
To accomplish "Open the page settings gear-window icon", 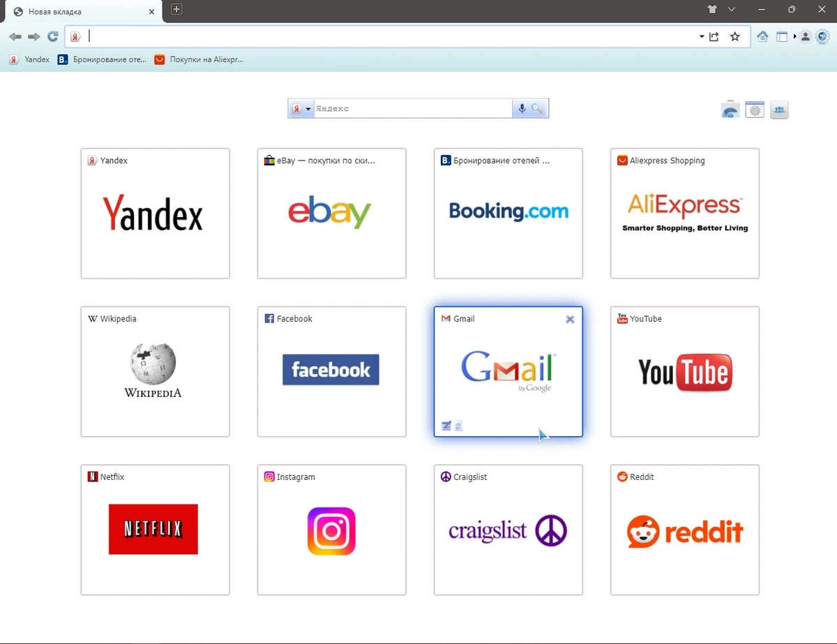I will tap(755, 110).
